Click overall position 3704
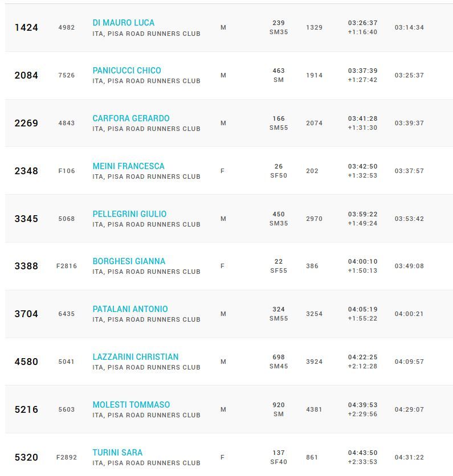Screen dimensions: 453x476 click(26, 314)
